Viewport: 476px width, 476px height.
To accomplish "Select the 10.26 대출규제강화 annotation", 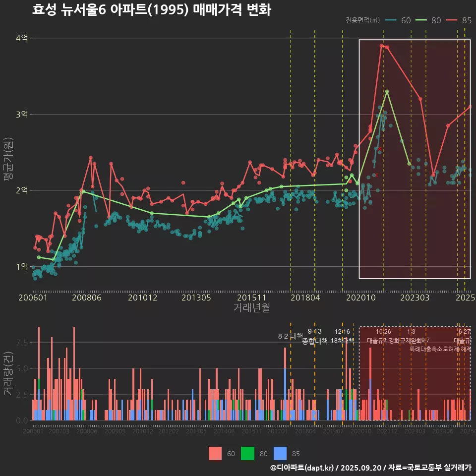I will pyautogui.click(x=383, y=336).
